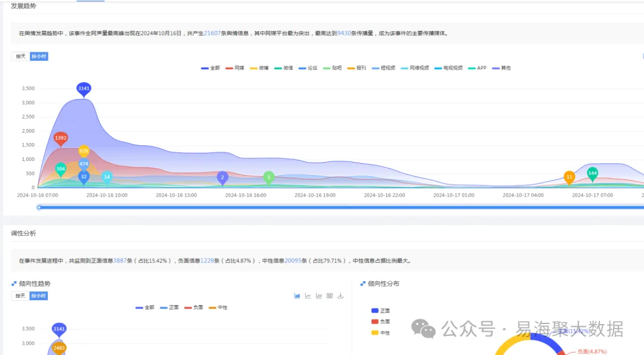Click the 调性分析 section heading
Screen dimensions: 644x355
[x=23, y=233]
